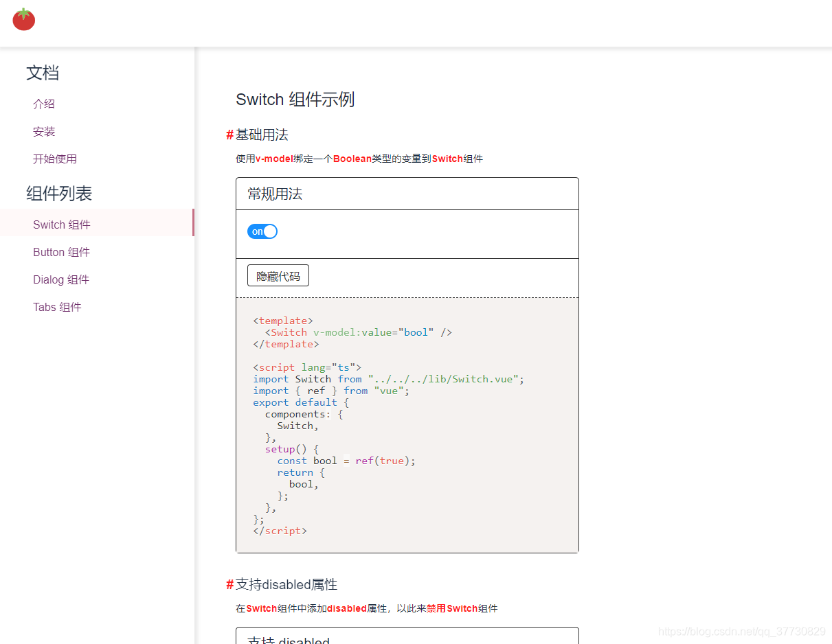Click the Switch 组件示例 page title
Screen dimensions: 832x644
295,100
